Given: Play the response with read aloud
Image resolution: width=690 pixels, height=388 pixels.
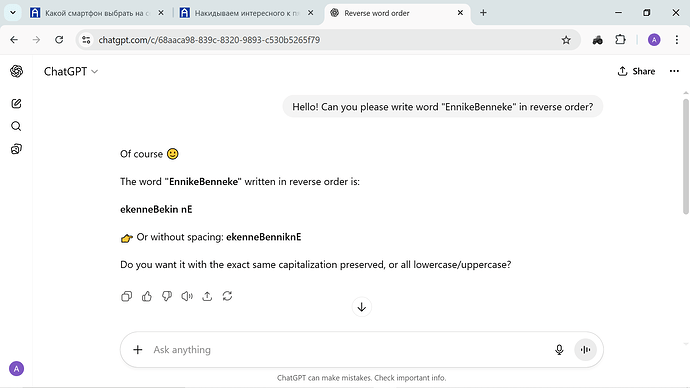Looking at the screenshot, I should [187, 296].
